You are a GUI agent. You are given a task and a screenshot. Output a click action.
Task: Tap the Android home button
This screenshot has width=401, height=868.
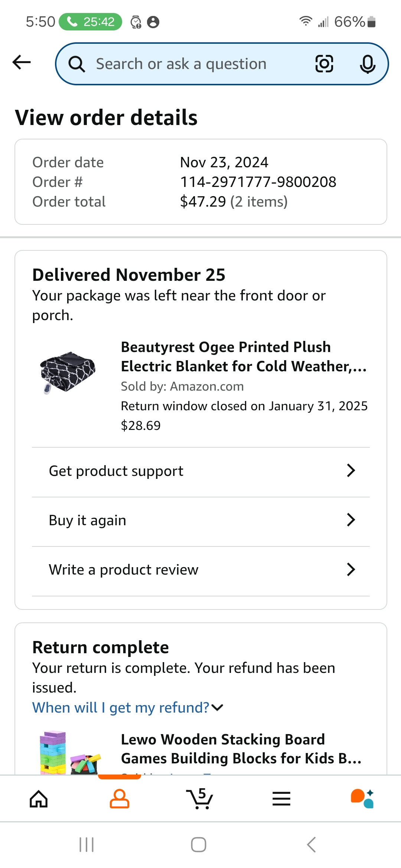point(199,845)
